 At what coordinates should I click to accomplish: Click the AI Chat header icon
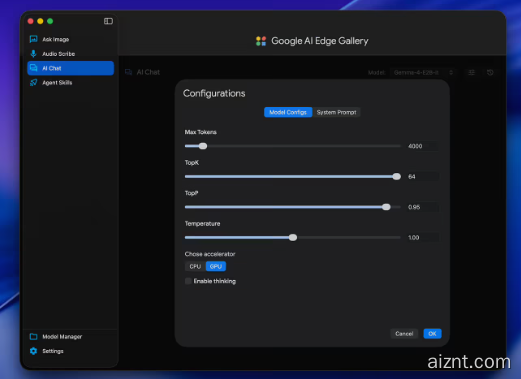click(129, 72)
